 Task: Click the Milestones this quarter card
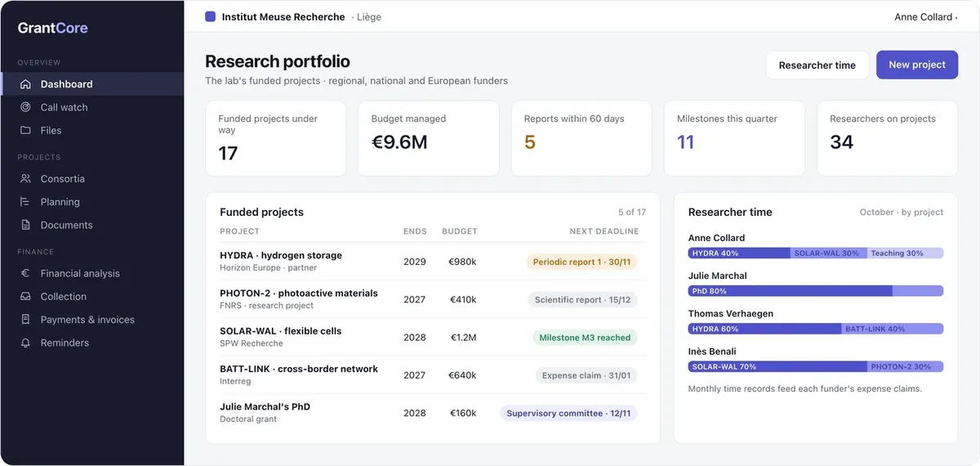coord(734,138)
